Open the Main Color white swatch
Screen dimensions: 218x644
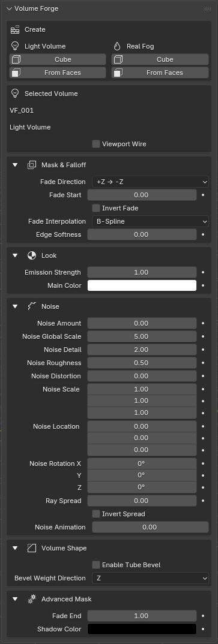(x=142, y=285)
